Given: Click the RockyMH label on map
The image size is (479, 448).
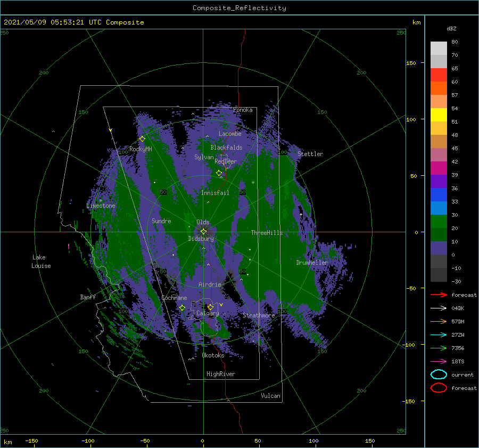Looking at the screenshot, I should pos(141,149).
